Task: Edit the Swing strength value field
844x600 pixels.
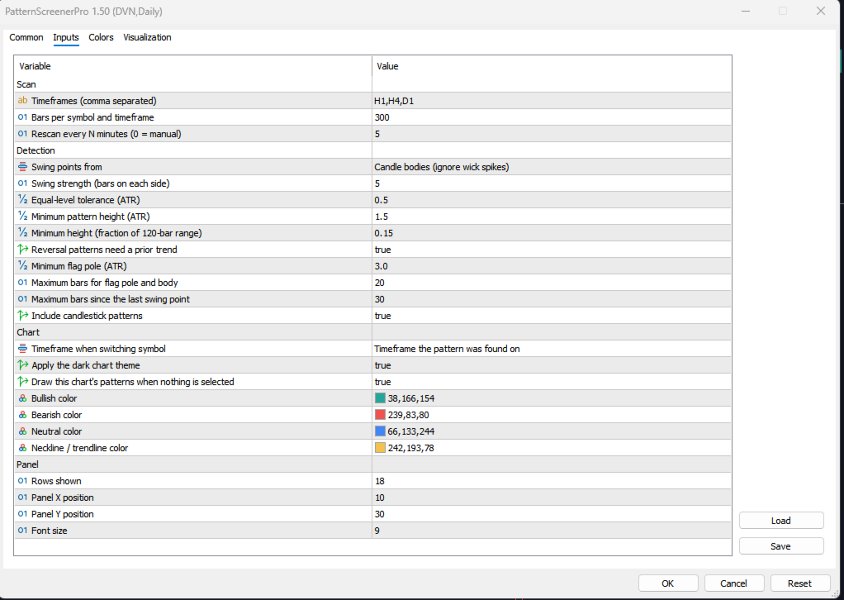Action: [x=552, y=183]
